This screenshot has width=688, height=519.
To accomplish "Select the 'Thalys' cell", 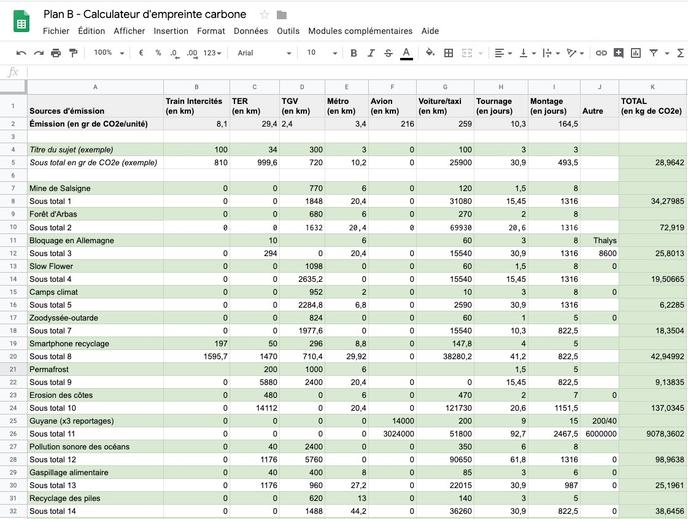I will click(599, 240).
